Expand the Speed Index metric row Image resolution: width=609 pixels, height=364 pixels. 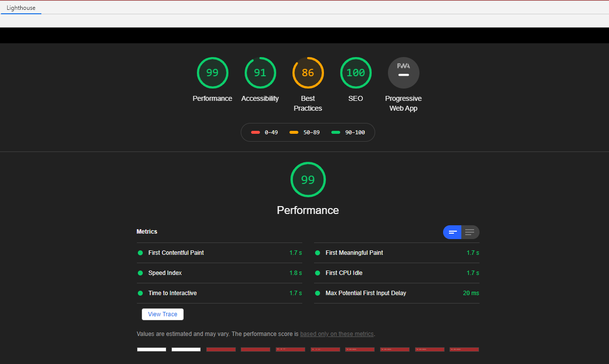coord(219,273)
